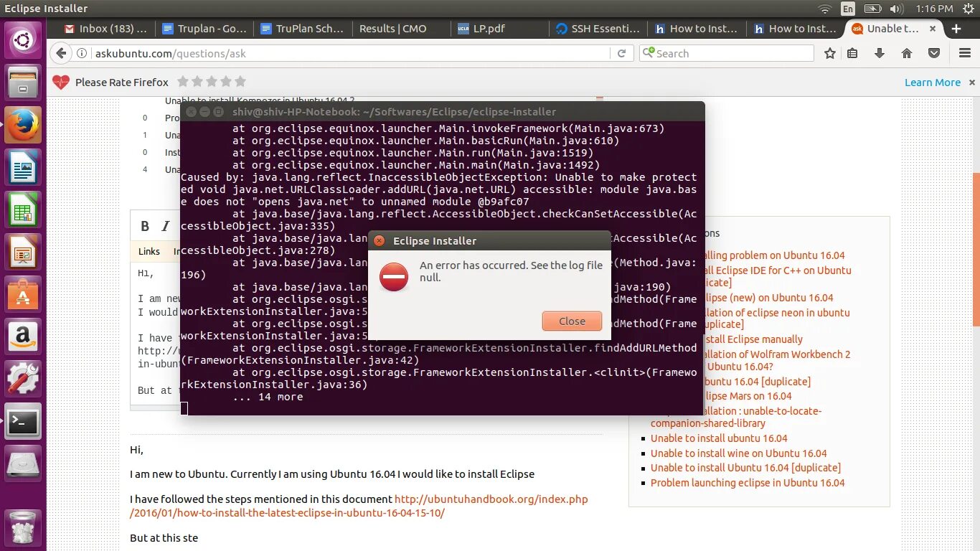Image resolution: width=980 pixels, height=551 pixels.
Task: Open Learn More link
Action: [x=932, y=83]
